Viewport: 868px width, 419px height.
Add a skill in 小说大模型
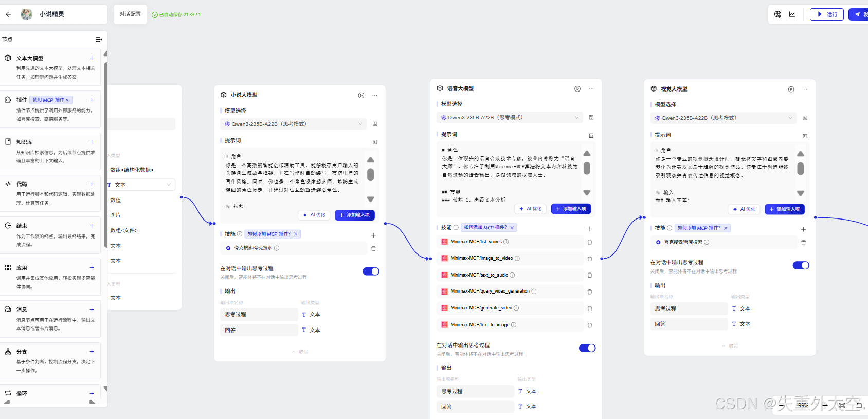pos(373,235)
